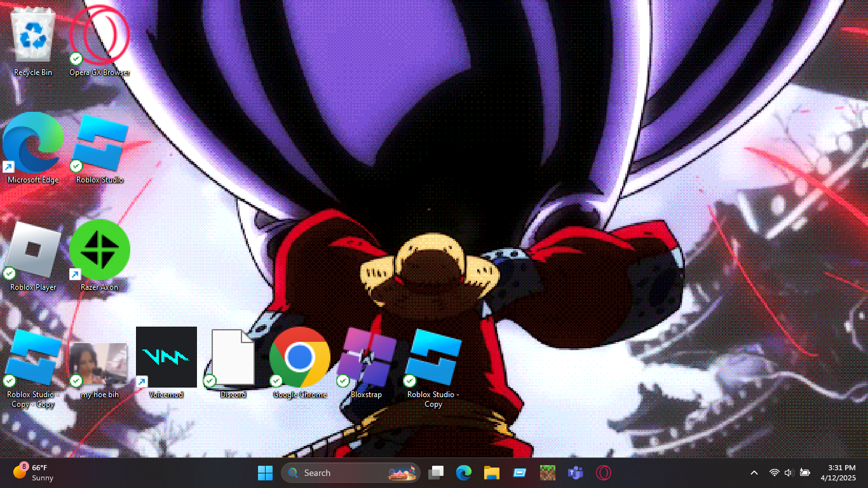Open Microsoft Teams from the taskbar
The height and width of the screenshot is (488, 868).
[x=576, y=473]
